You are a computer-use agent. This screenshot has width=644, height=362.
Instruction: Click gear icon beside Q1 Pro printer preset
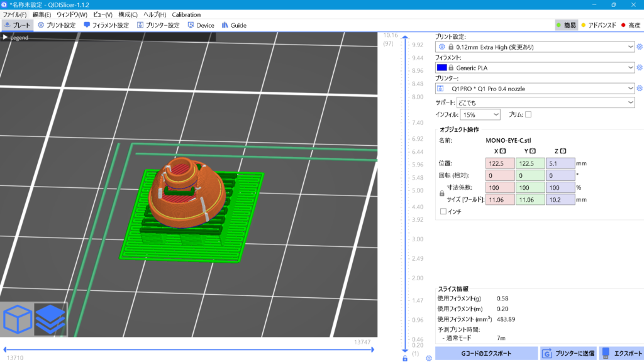click(x=640, y=89)
